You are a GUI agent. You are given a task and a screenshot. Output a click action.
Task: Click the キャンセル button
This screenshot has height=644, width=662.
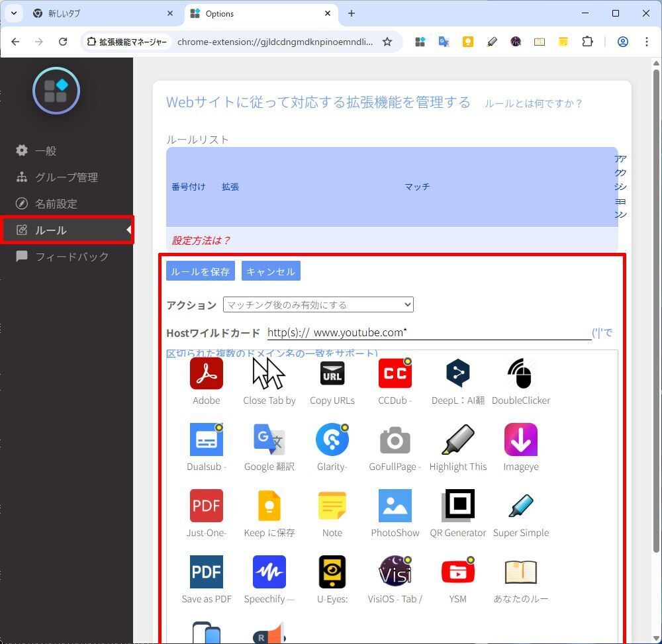pyautogui.click(x=271, y=271)
